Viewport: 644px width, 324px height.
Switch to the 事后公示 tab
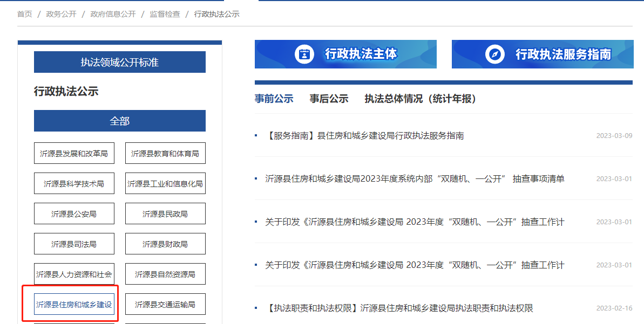pos(329,99)
